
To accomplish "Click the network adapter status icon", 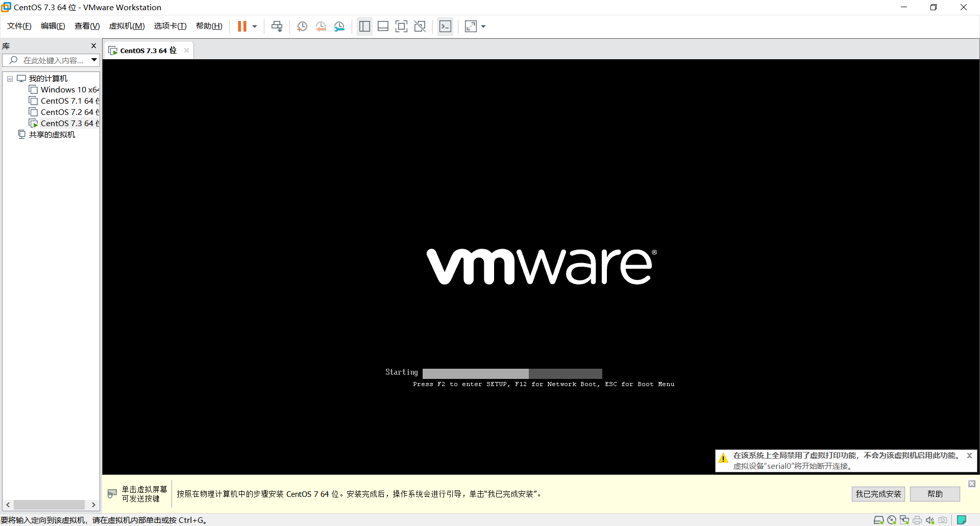I will tap(904, 520).
